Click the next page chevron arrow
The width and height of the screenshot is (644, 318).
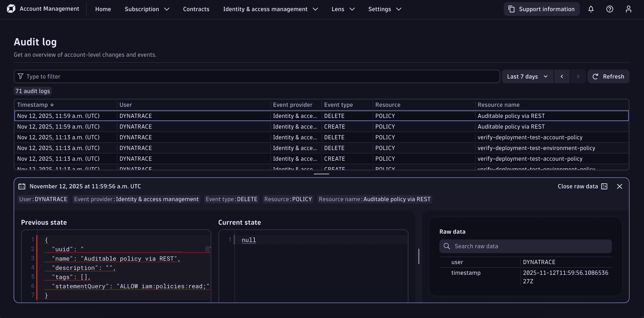tap(578, 76)
